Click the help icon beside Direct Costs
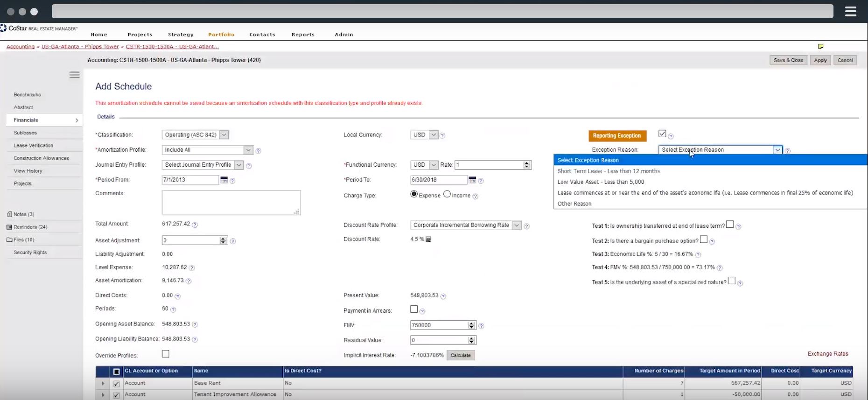The height and width of the screenshot is (400, 868). click(x=177, y=296)
